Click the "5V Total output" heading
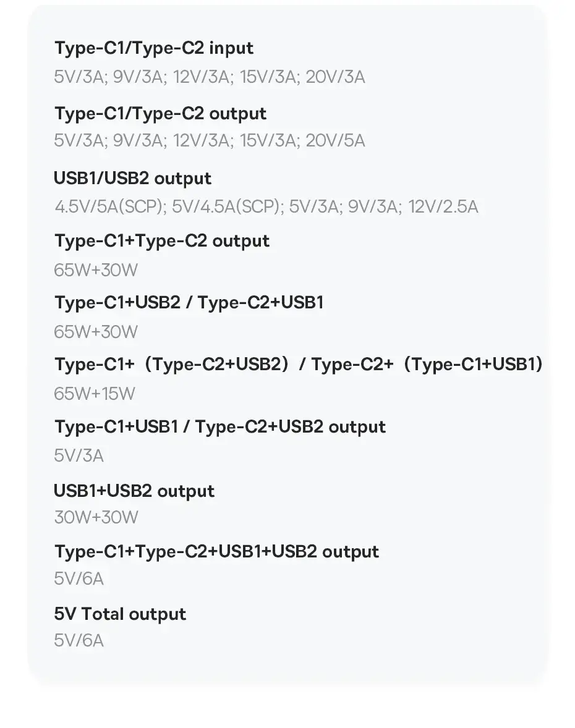This screenshot has height=728, width=575. [120, 614]
